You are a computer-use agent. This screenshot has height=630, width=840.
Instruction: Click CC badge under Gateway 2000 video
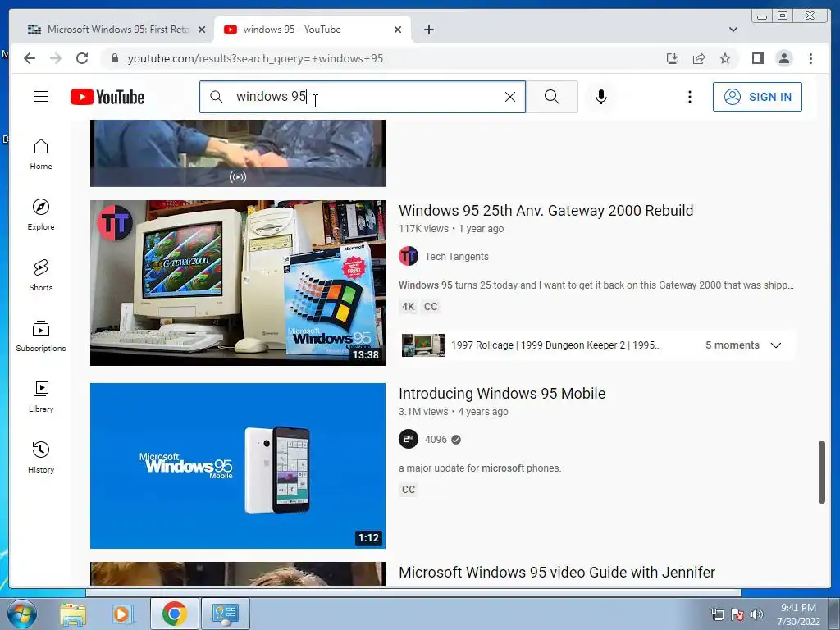point(431,307)
